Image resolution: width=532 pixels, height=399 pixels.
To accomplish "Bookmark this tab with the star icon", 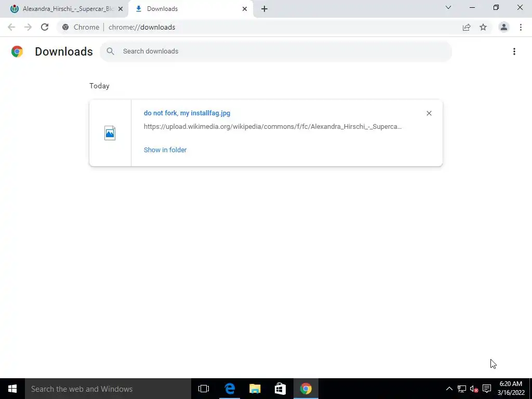I will [483, 27].
